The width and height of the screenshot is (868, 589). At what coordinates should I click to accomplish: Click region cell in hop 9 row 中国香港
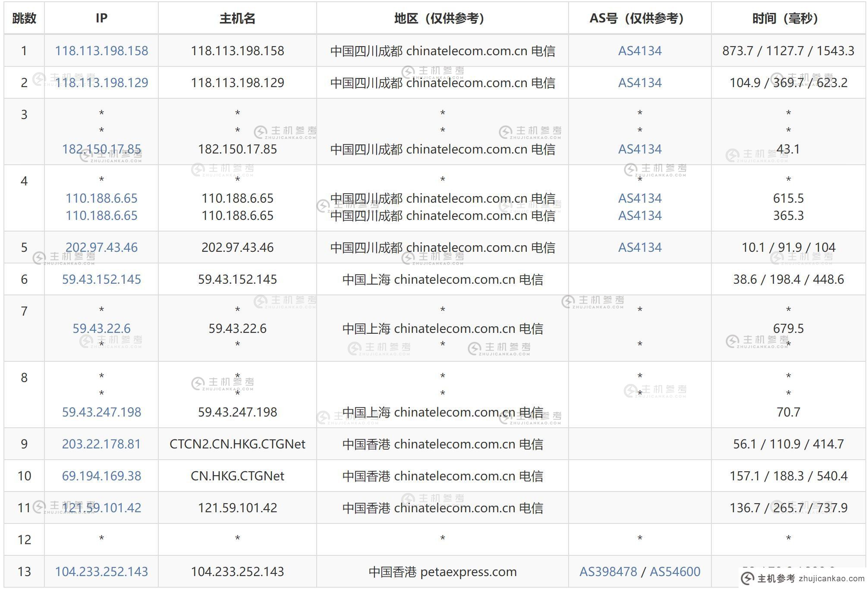(x=442, y=444)
